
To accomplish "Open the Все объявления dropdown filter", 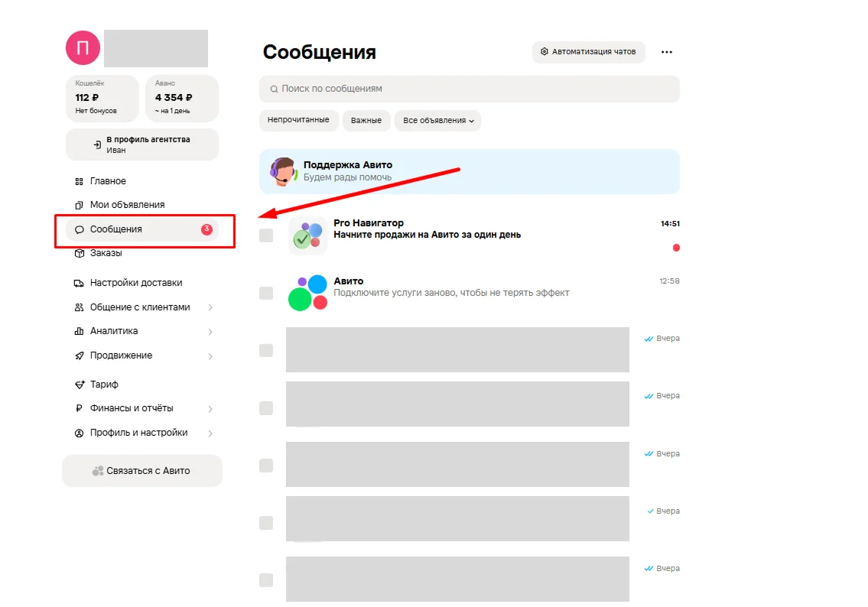I will coord(438,121).
